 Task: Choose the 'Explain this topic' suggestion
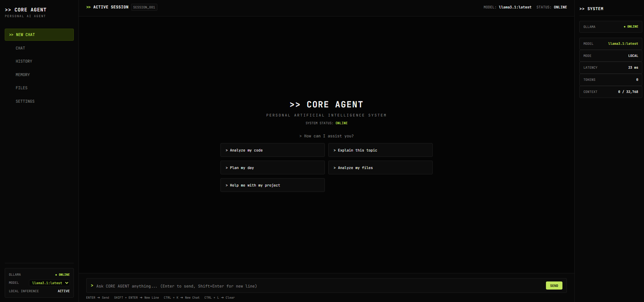[x=380, y=150]
